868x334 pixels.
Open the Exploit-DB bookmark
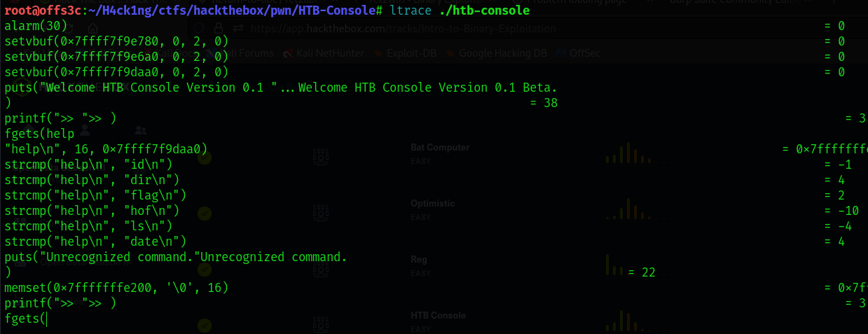click(x=406, y=53)
